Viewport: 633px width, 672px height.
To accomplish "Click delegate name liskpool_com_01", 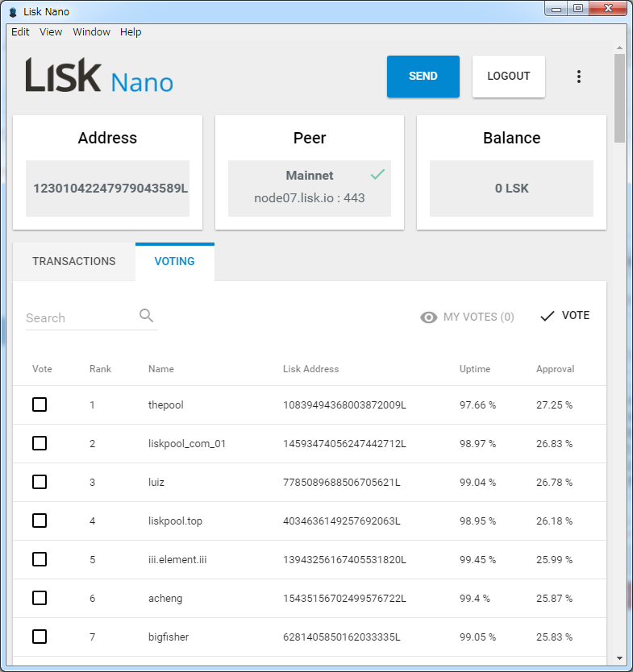I will coord(186,444).
